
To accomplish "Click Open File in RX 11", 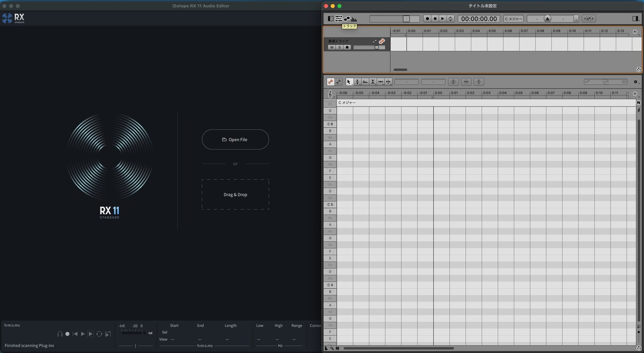I will click(235, 139).
